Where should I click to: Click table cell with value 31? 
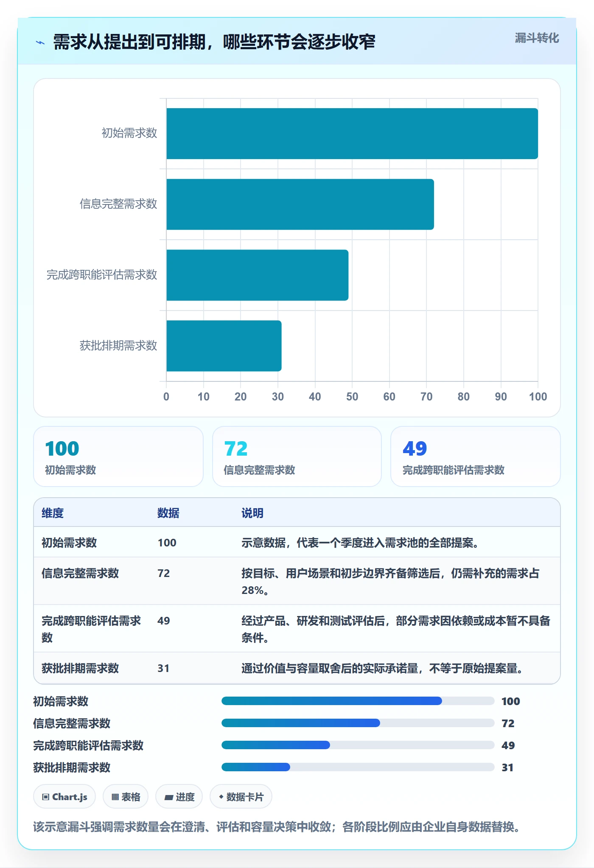pyautogui.click(x=163, y=668)
